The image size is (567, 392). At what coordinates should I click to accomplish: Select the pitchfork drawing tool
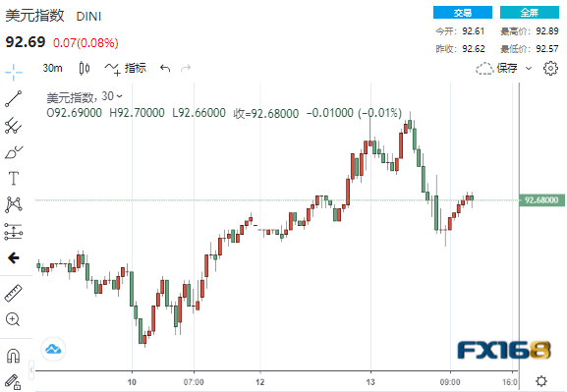pyautogui.click(x=14, y=126)
